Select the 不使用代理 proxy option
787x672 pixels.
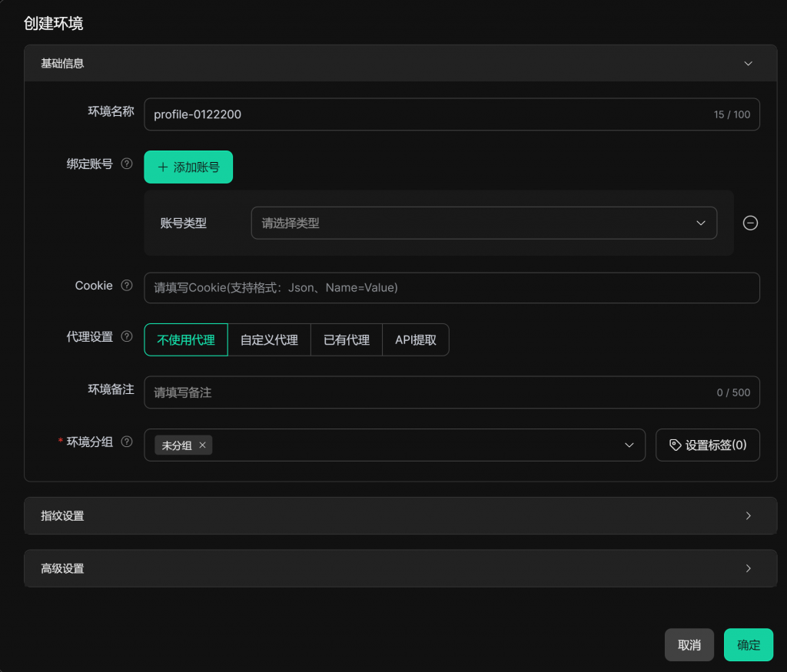coord(186,339)
